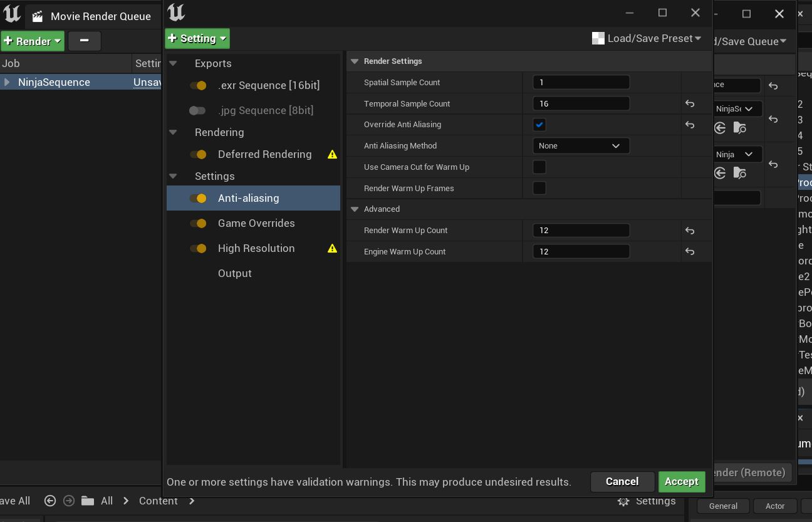Click the Content folder icon in breadcrumb
The image size is (812, 522).
[88, 501]
